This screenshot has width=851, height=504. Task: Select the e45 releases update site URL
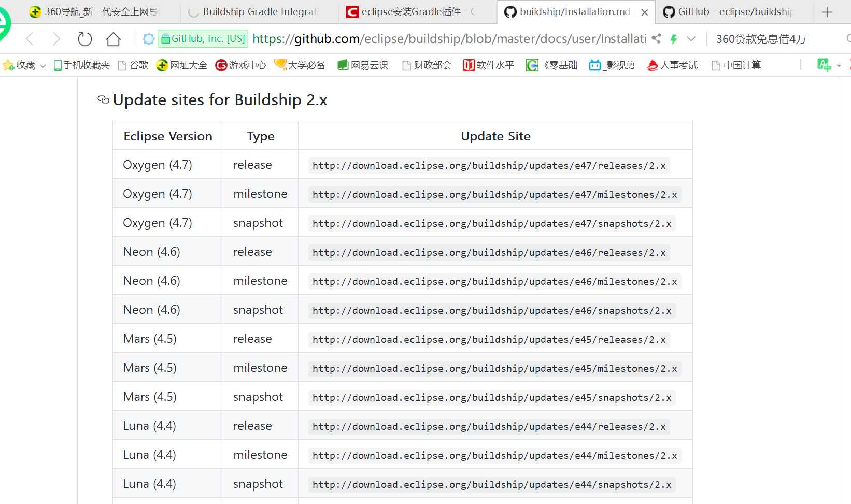(x=489, y=340)
